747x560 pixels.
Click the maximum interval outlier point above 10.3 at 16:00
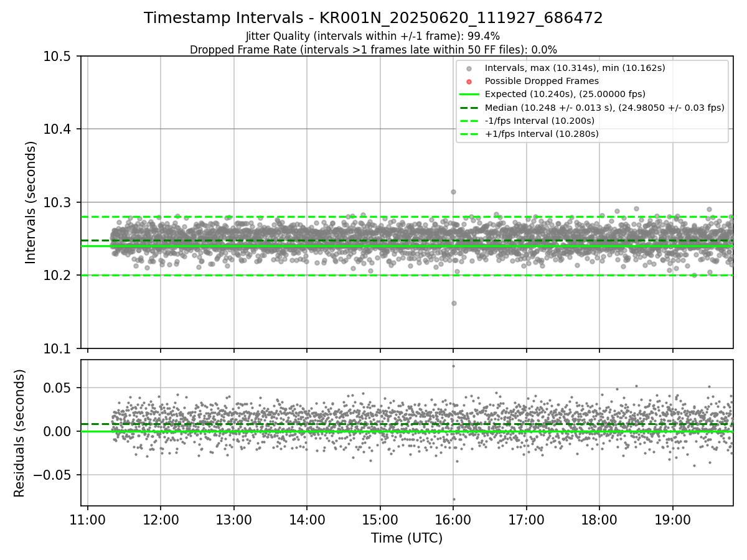(x=453, y=192)
